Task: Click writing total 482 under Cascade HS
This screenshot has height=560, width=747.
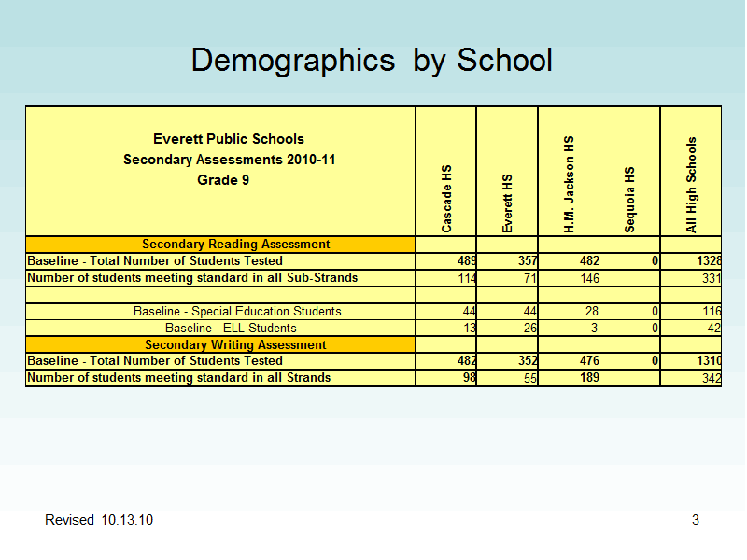Action: (x=466, y=361)
